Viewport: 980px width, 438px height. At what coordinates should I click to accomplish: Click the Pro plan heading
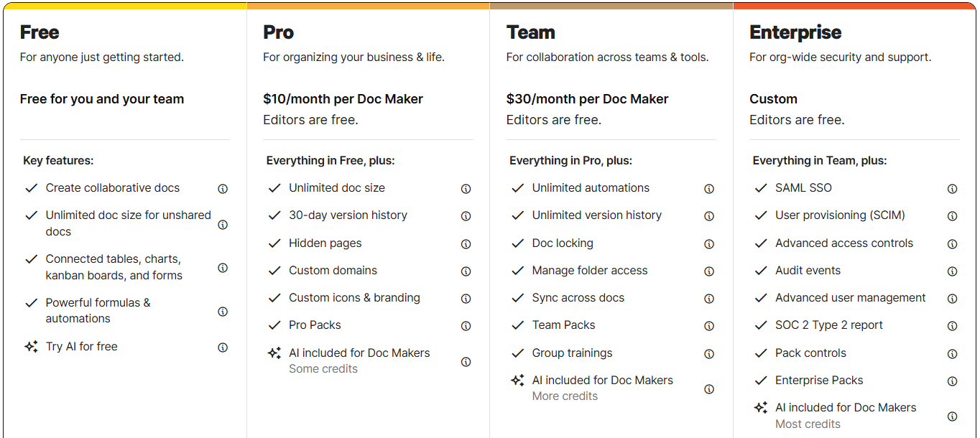278,32
